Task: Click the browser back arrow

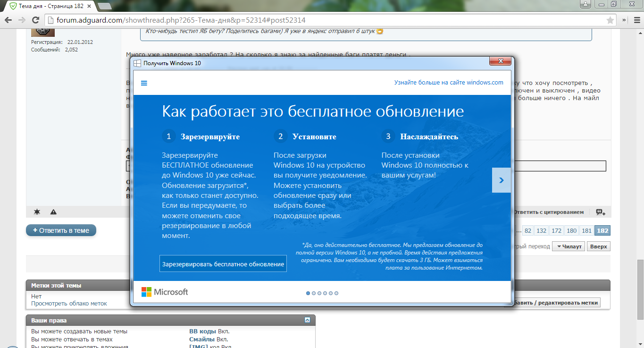Action: (x=8, y=20)
